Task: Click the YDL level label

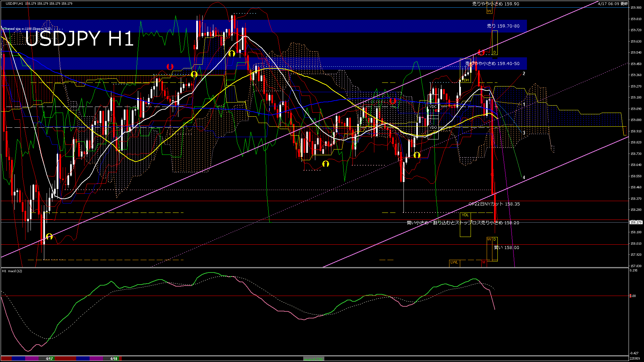Action: (465, 215)
